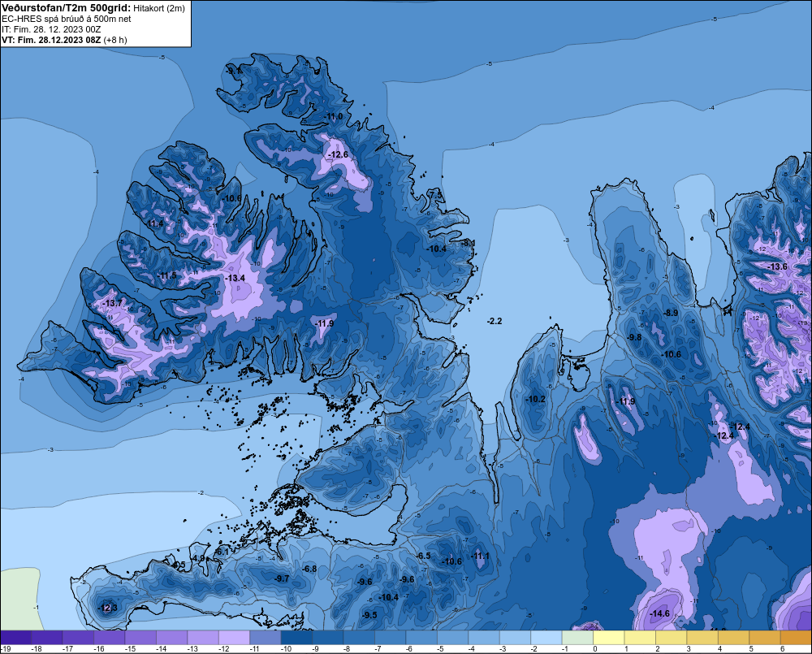Click the -11.5 temperature label
The height and width of the screenshot is (654, 812).
tap(167, 275)
